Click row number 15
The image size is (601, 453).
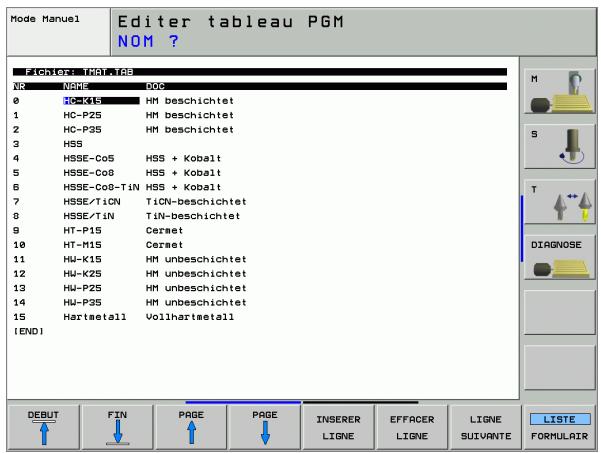pos(19,317)
